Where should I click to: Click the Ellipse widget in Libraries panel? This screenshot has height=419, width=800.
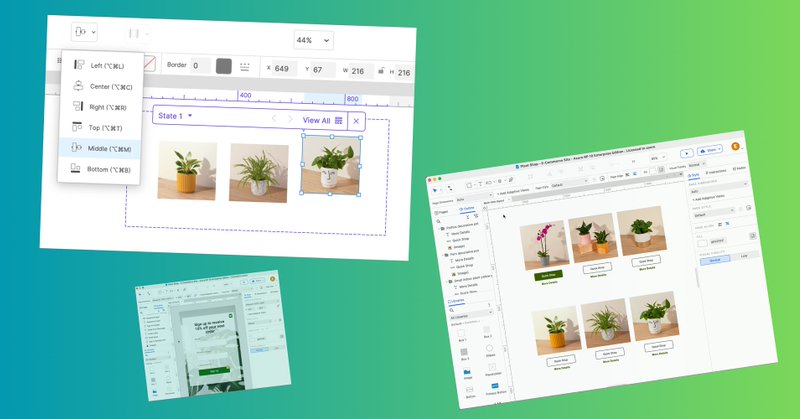pos(490,350)
